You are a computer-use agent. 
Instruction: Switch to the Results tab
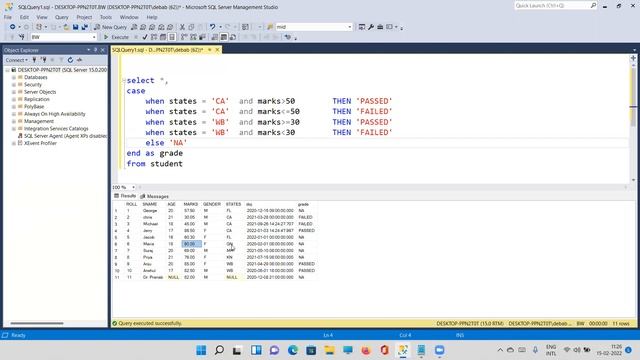point(125,196)
